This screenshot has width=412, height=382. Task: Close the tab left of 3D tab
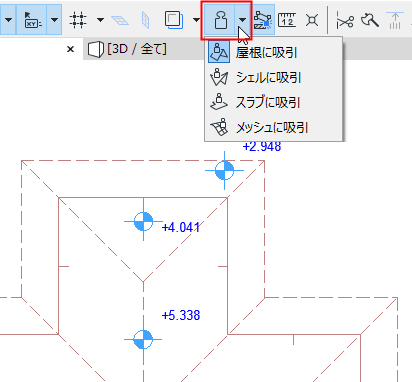70,49
